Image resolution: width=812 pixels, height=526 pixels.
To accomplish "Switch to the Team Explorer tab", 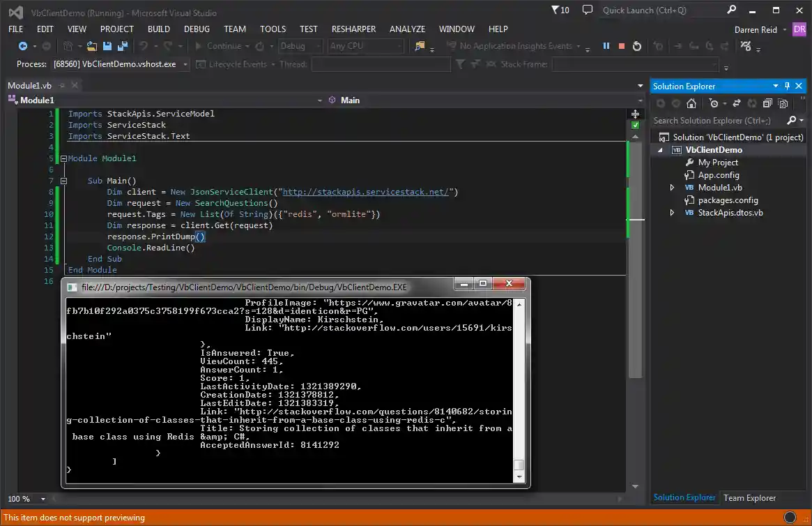I will pos(749,497).
